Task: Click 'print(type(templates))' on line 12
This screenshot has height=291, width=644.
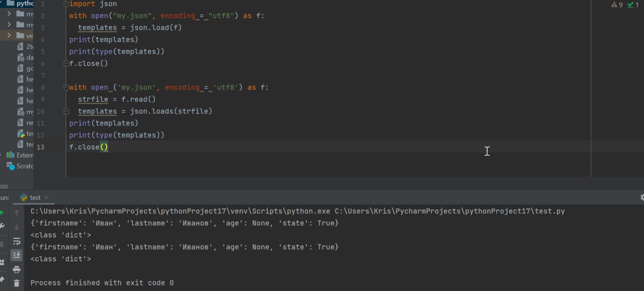Action: pos(117,135)
